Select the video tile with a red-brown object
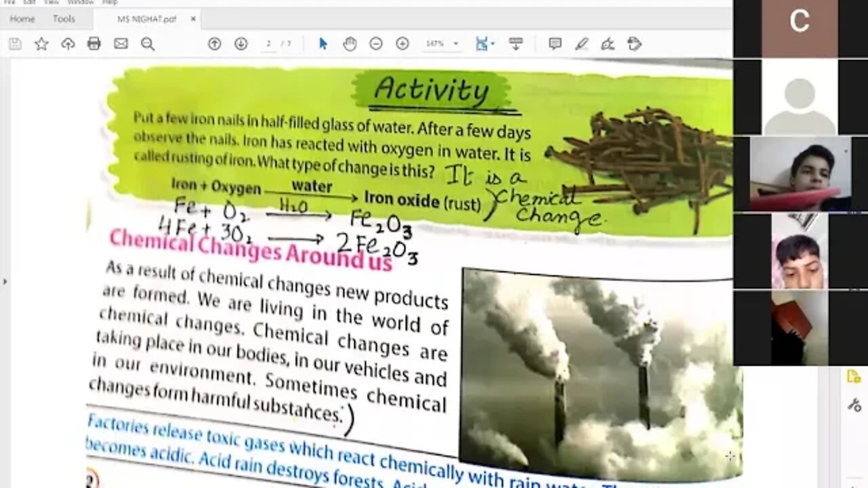868x488 pixels. pyautogui.click(x=800, y=329)
